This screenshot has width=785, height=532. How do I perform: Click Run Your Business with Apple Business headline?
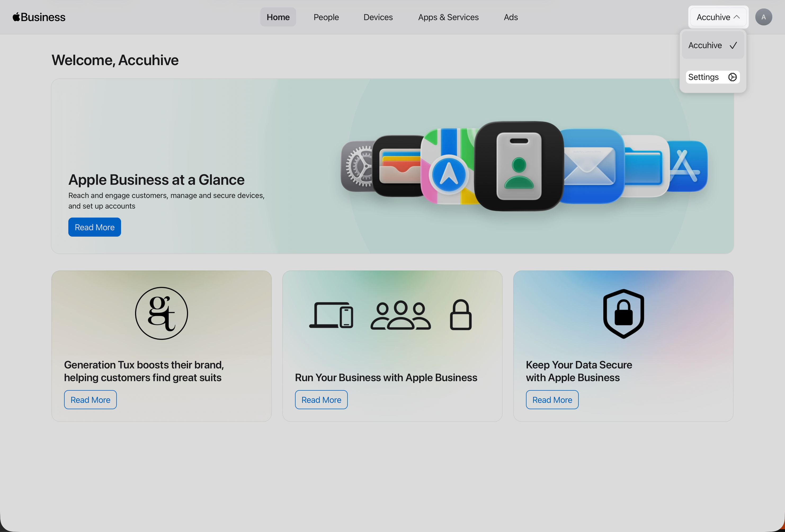[386, 377]
